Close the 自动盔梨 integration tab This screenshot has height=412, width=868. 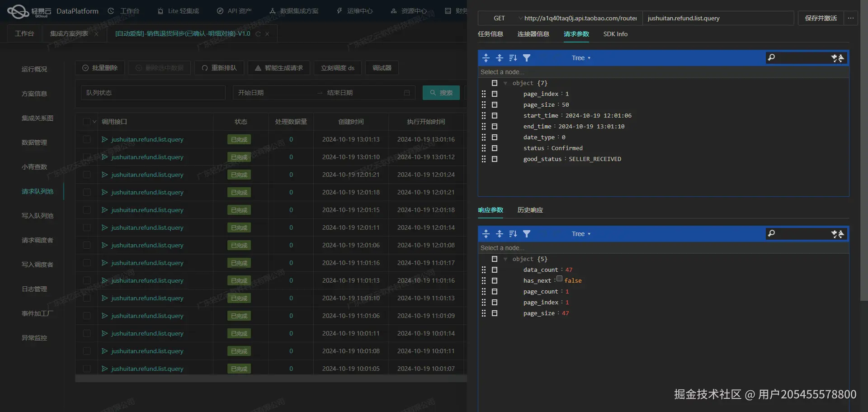[267, 34]
